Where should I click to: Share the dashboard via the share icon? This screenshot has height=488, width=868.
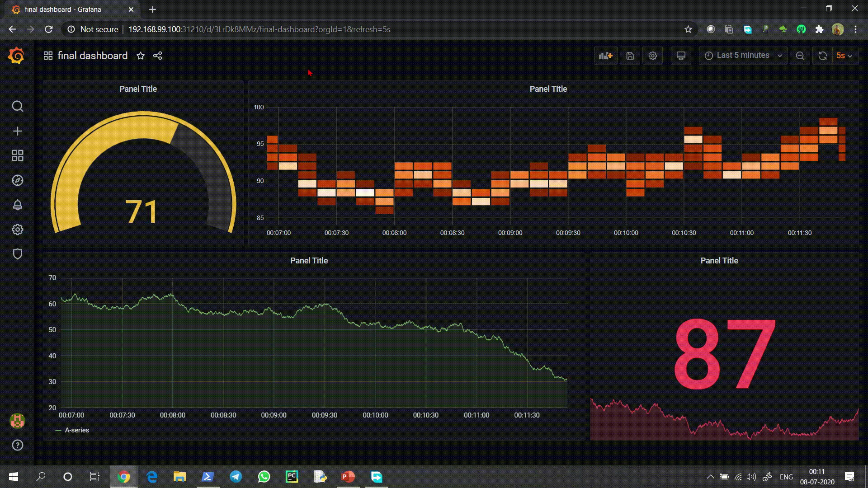[157, 56]
